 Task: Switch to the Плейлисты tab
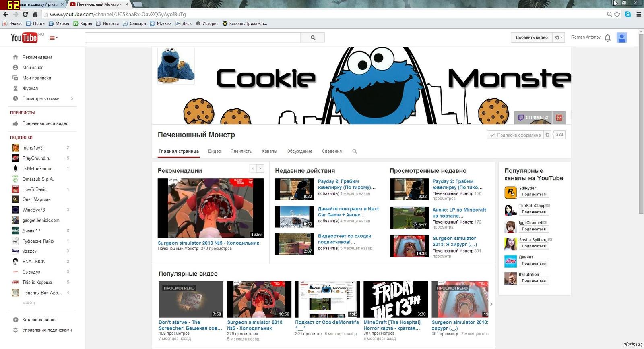pyautogui.click(x=242, y=151)
